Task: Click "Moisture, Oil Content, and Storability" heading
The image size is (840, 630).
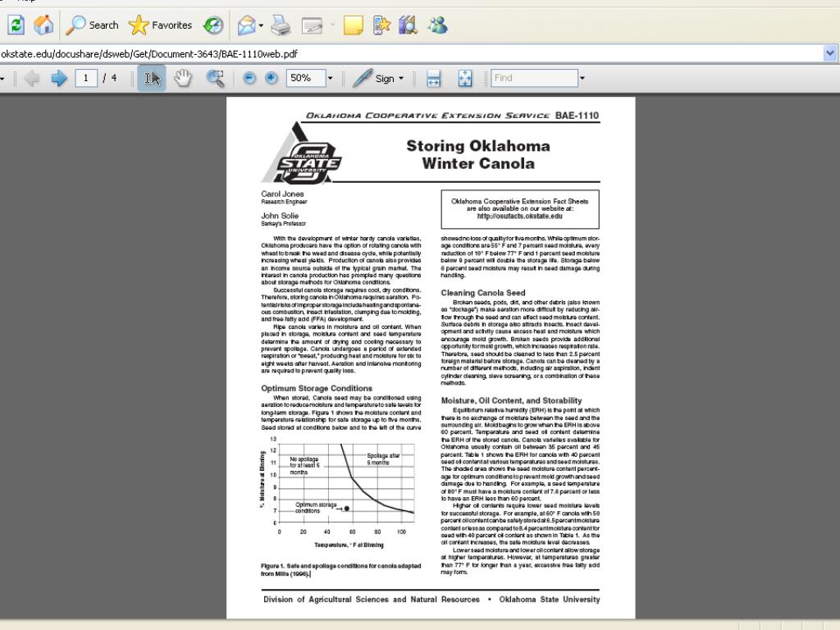Action: coord(512,400)
